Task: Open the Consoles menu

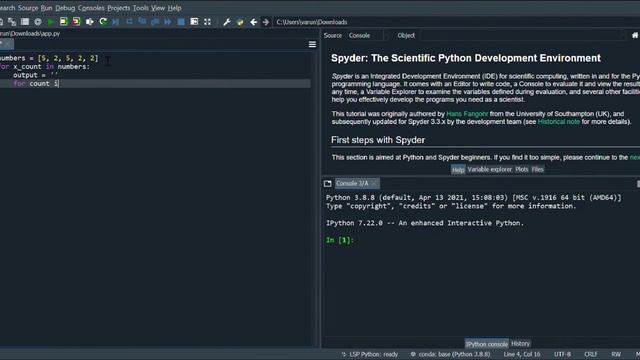Action: coord(91,8)
